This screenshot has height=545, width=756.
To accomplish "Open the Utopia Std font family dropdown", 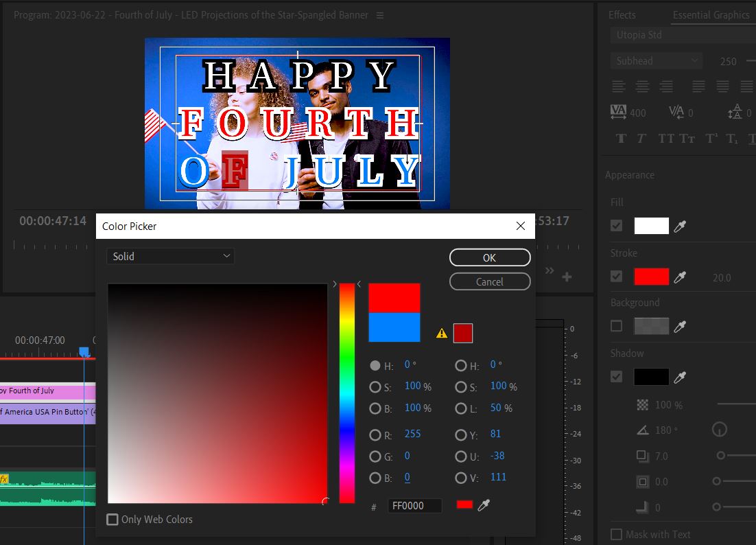I will pyautogui.click(x=682, y=35).
